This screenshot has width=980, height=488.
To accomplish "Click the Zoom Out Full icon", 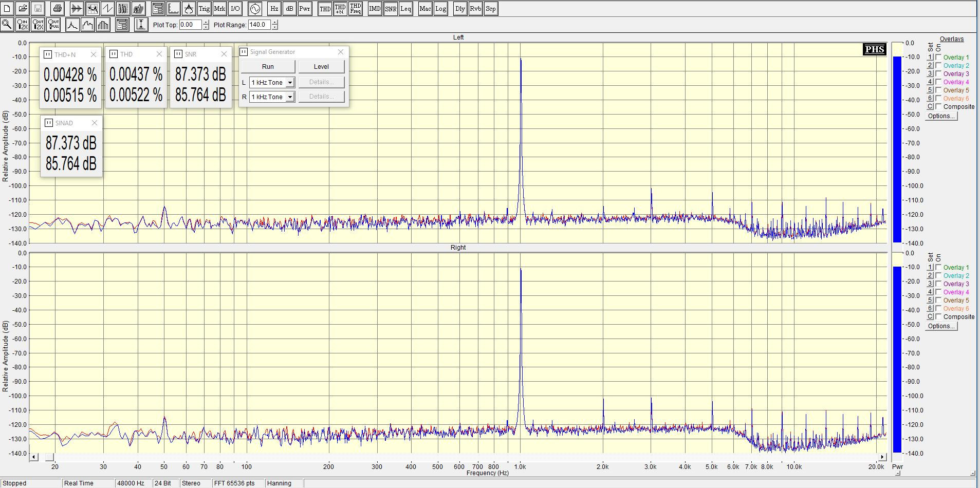I will [x=53, y=24].
